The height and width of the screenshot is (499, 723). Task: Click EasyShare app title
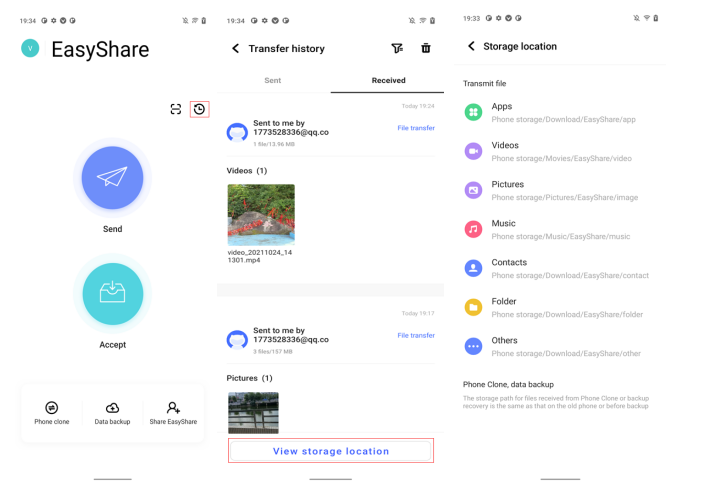pyautogui.click(x=100, y=49)
